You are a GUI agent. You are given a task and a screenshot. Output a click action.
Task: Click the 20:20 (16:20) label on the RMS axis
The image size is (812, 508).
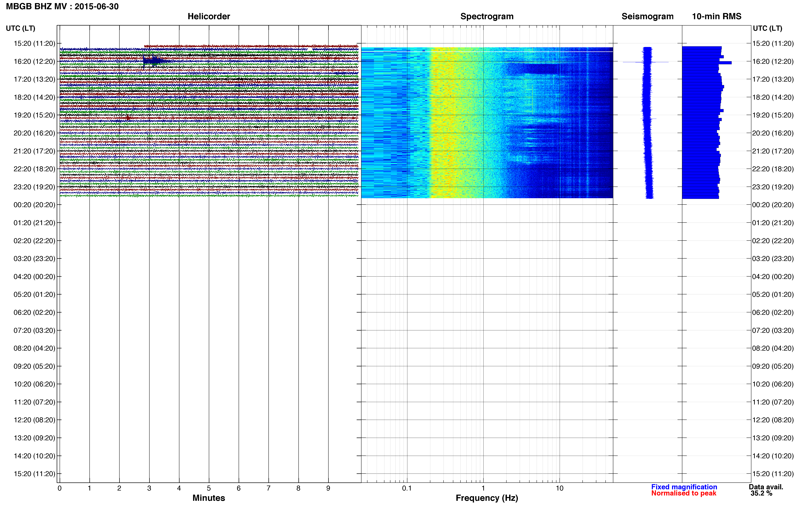[x=773, y=133]
